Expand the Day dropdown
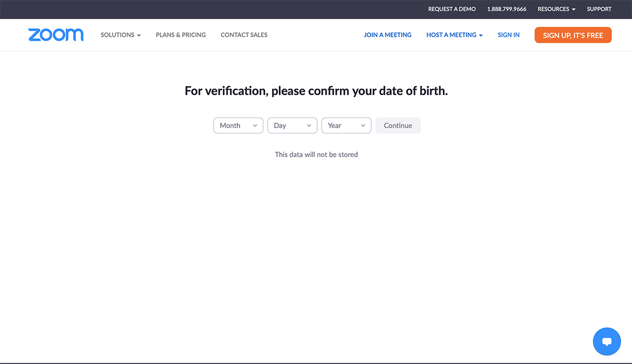The height and width of the screenshot is (364, 632). click(292, 125)
